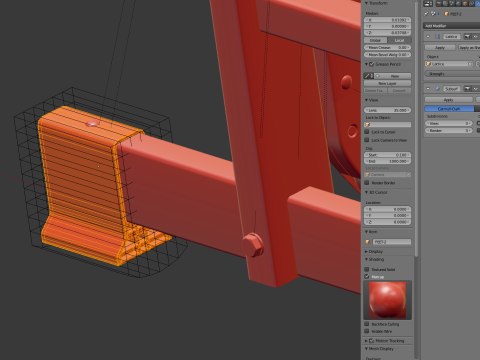
Task: Enable Textured Solid checkbox
Action: 367,269
